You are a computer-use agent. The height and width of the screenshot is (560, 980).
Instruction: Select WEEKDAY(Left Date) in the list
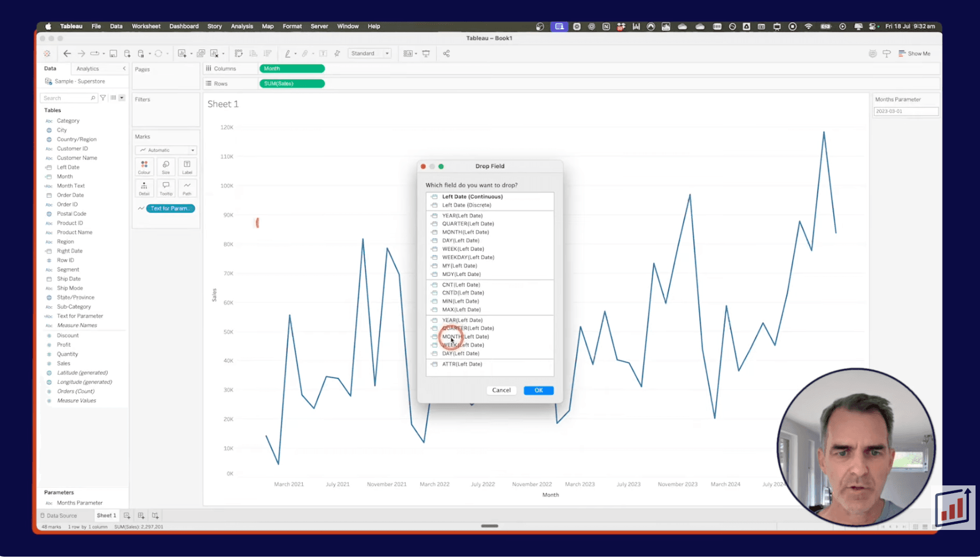468,257
